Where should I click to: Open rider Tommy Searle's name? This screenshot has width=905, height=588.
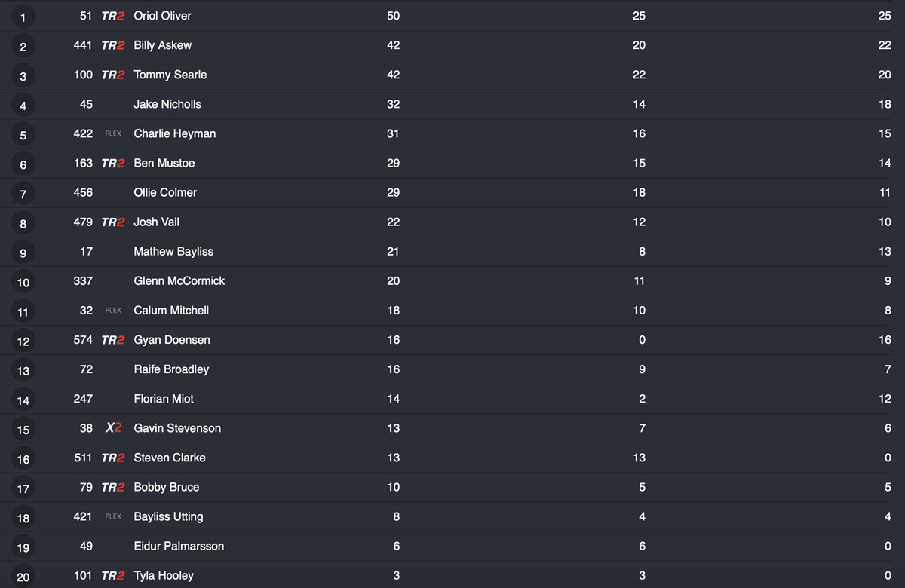(170, 75)
